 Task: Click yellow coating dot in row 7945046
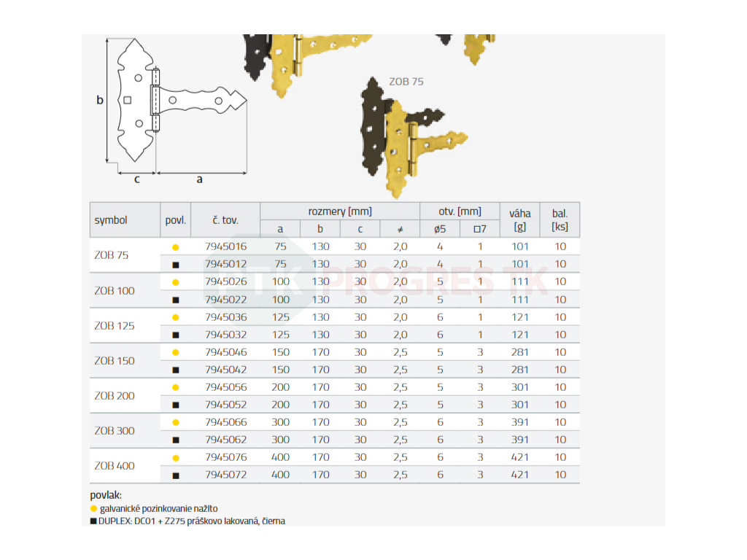tap(175, 352)
